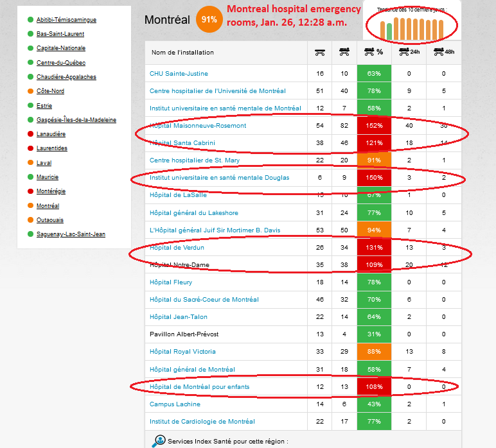The image size is (496, 448).
Task: Open the Hôpital Royal Victoria link
Action: (x=182, y=352)
